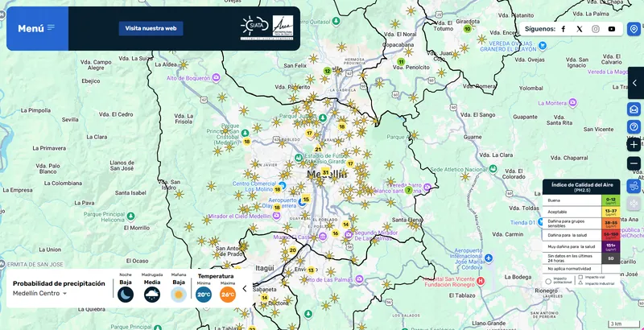Zoom out with the minus button
This screenshot has width=644, height=330.
coord(634,163)
